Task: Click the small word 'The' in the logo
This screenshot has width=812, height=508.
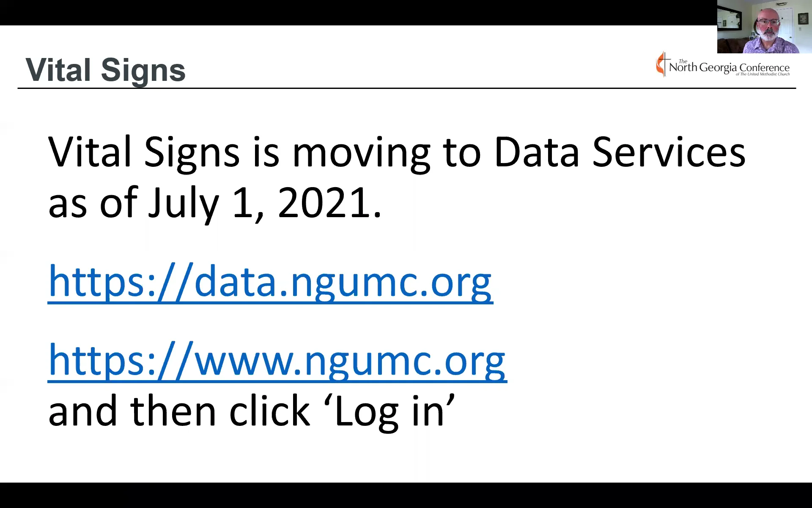Action: point(683,61)
